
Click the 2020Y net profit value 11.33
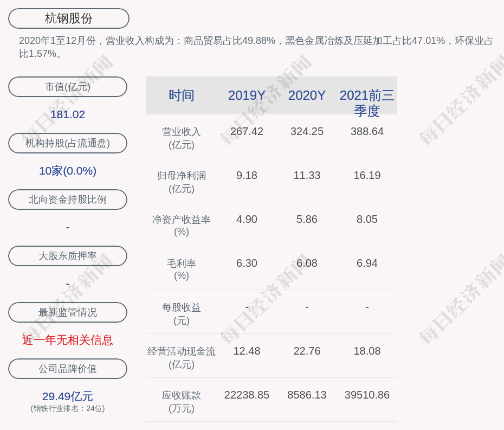coord(307,175)
